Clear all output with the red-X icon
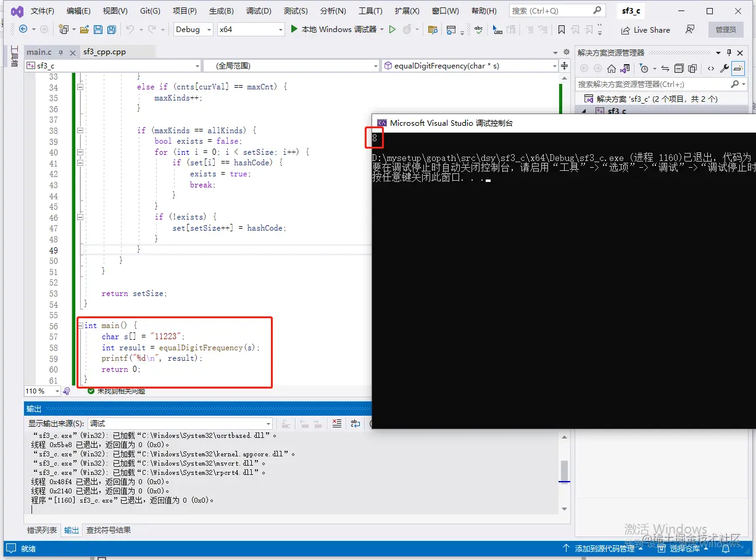Image resolution: width=756 pixels, height=560 pixels. pyautogui.click(x=336, y=423)
